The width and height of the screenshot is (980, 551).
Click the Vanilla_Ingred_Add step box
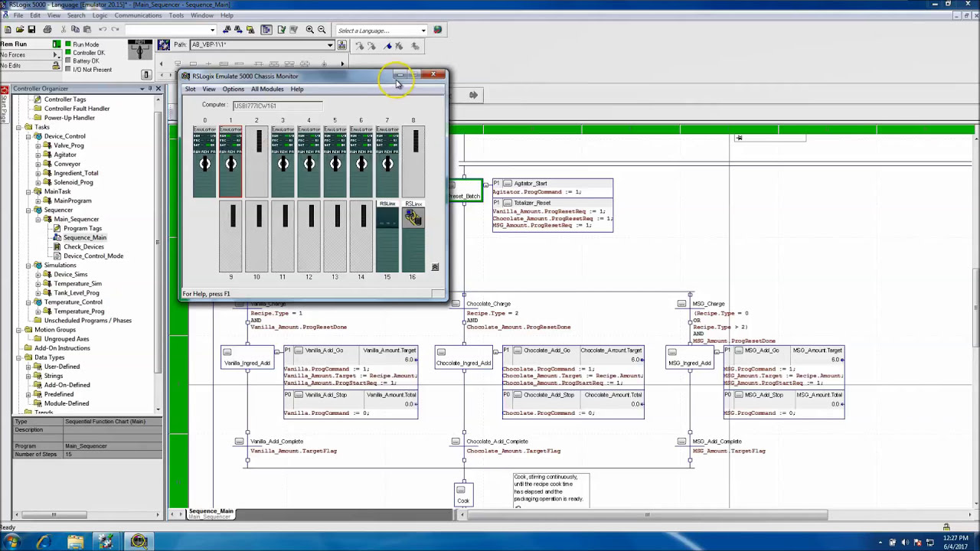[247, 357]
